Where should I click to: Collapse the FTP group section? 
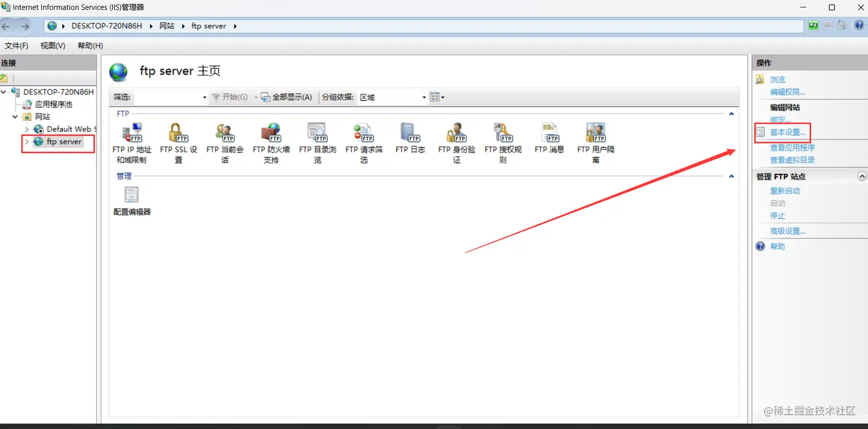[x=731, y=114]
